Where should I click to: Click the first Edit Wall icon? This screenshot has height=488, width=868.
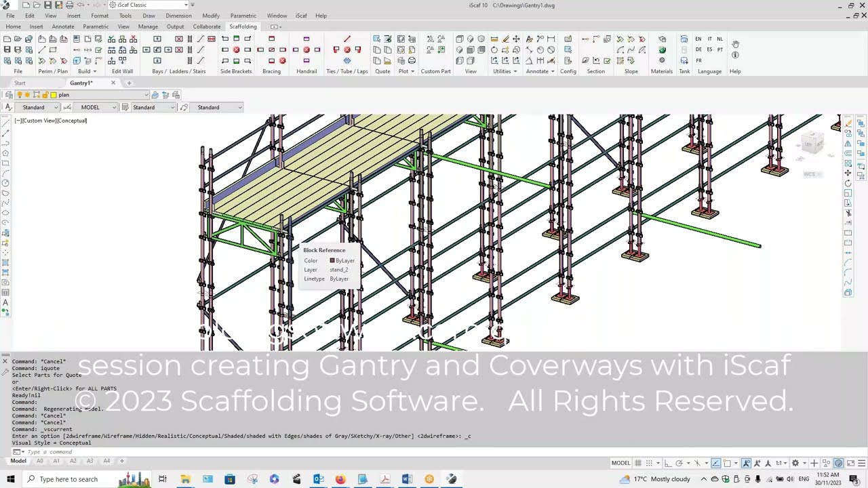(111, 39)
